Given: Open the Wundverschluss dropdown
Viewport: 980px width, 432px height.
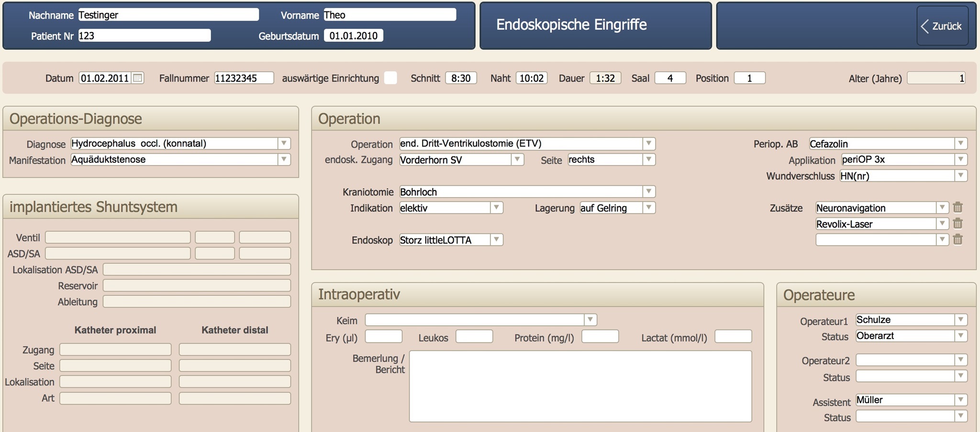Looking at the screenshot, I should [961, 176].
